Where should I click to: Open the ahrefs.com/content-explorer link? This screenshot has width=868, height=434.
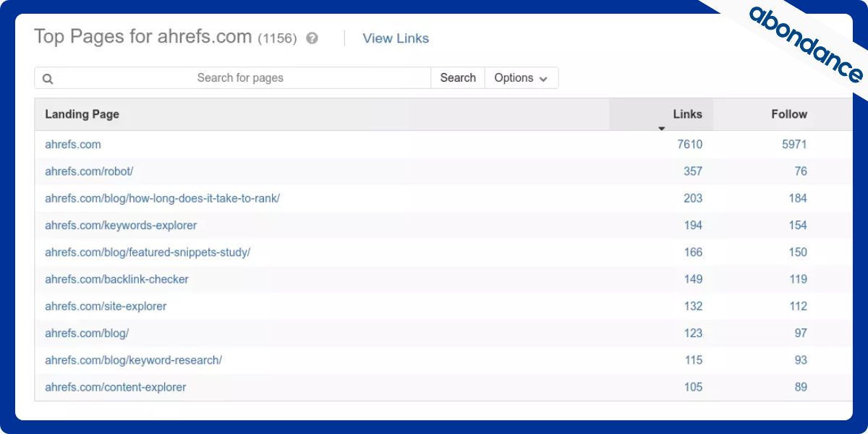pos(116,387)
